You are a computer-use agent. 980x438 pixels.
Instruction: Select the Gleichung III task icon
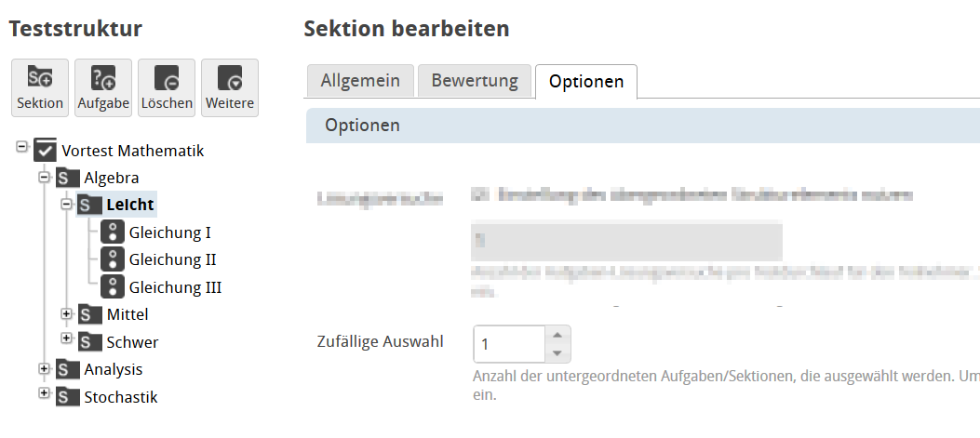pyautogui.click(x=113, y=287)
